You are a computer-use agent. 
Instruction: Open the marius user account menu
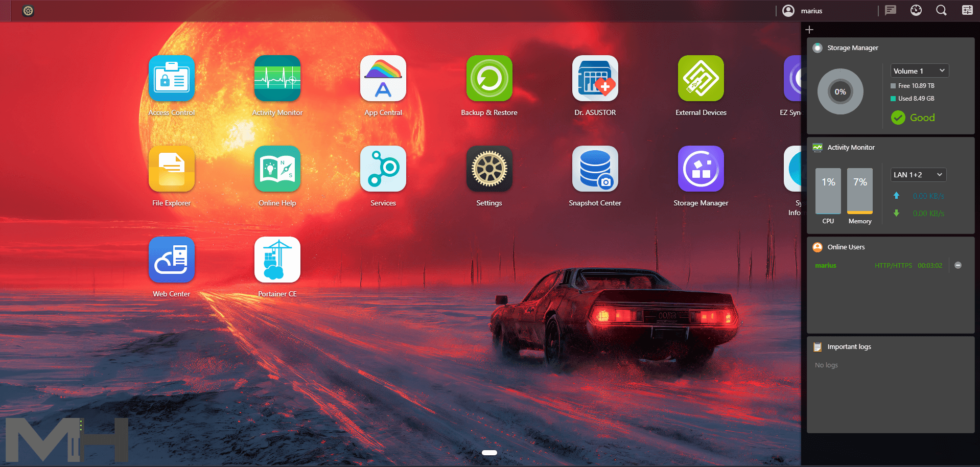[x=803, y=11]
